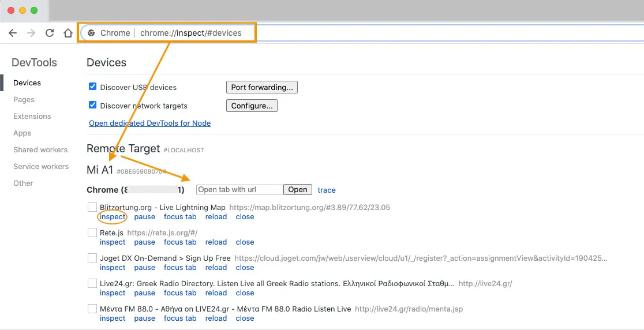The image size is (644, 330).
Task: Open Shared workers sidebar item
Action: (x=40, y=149)
